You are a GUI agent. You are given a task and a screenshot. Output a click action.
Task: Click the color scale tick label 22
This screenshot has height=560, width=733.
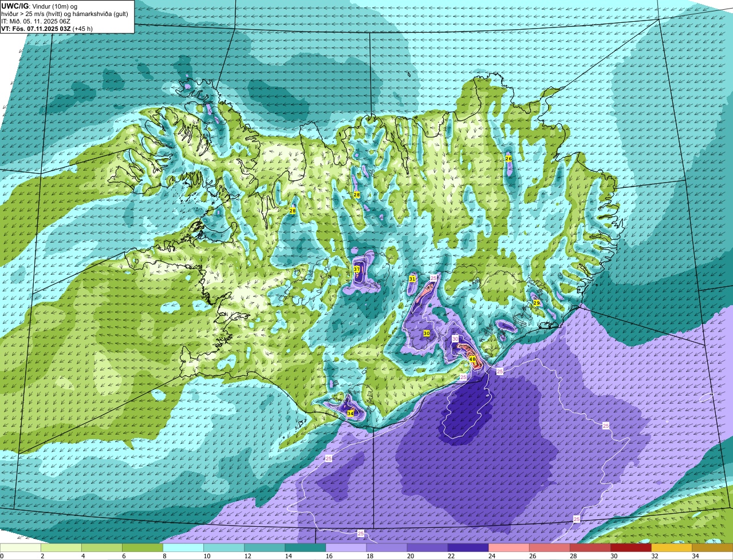[451, 556]
